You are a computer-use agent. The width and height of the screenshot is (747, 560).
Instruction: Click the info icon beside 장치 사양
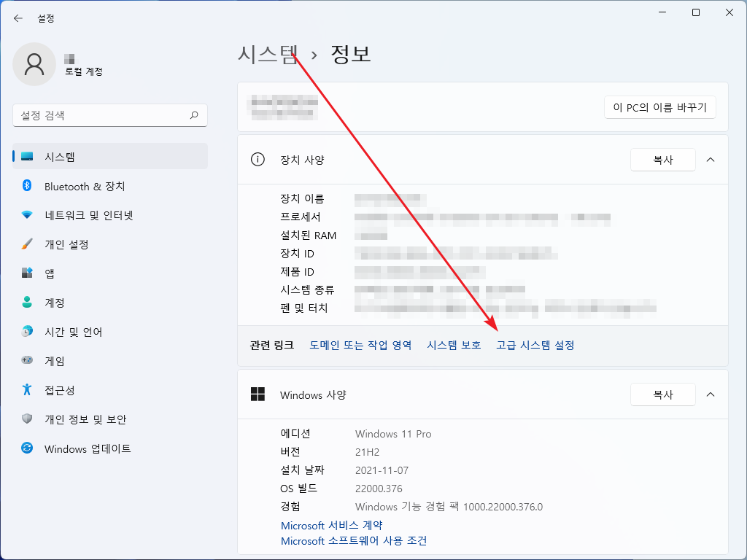(258, 160)
